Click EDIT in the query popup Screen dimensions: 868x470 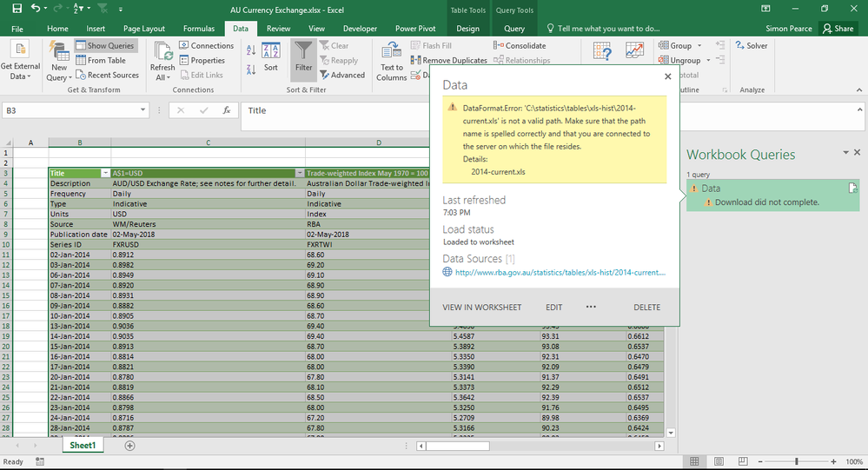[x=553, y=308]
